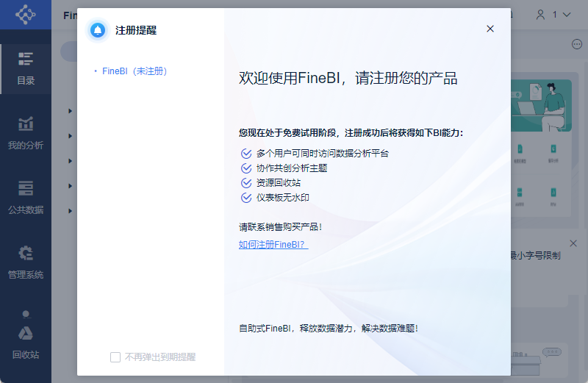Expand the fifth directory tree arrow

pos(70,211)
